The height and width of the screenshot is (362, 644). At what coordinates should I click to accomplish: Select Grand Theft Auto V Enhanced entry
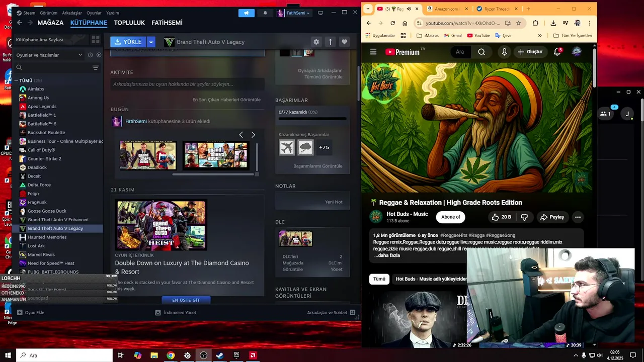pyautogui.click(x=60, y=220)
